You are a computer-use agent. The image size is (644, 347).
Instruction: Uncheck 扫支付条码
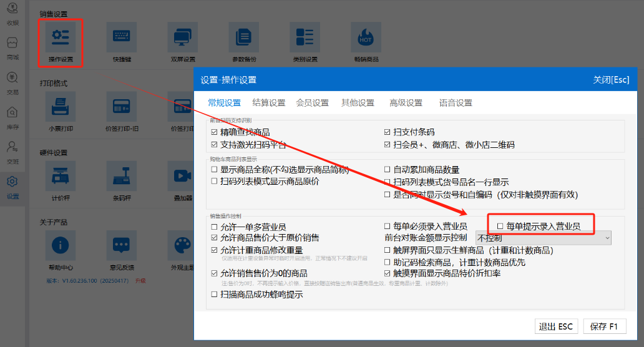tap(387, 132)
